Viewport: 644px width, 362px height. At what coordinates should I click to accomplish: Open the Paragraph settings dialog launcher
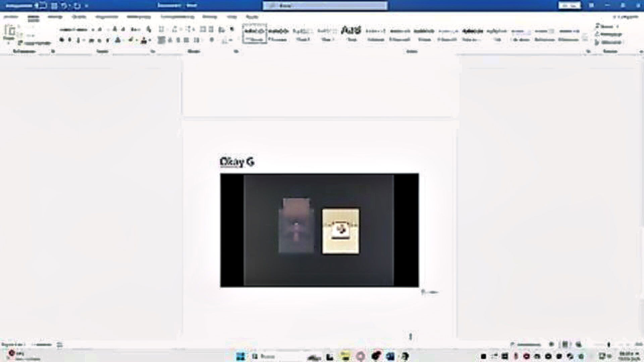(236, 51)
